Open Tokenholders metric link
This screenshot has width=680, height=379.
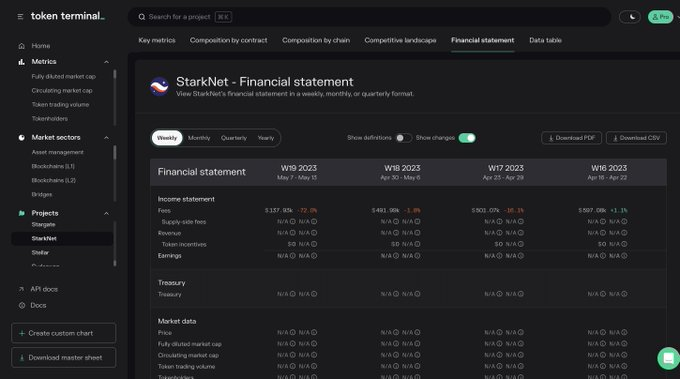(x=49, y=118)
